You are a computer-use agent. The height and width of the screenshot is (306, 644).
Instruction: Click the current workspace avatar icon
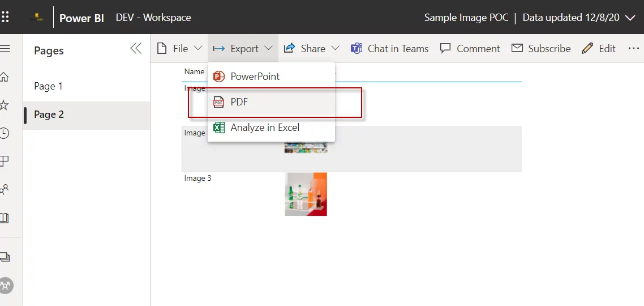click(x=6, y=285)
